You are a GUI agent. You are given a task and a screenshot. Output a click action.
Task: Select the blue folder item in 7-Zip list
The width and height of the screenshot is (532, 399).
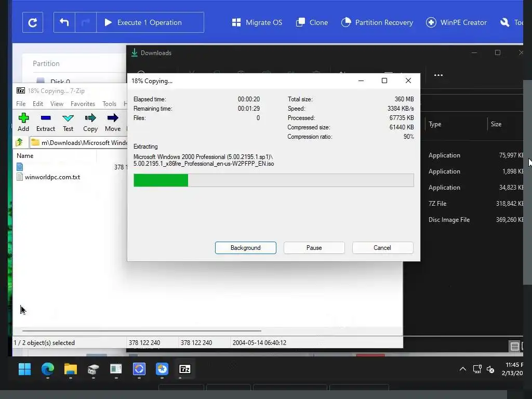click(x=20, y=167)
